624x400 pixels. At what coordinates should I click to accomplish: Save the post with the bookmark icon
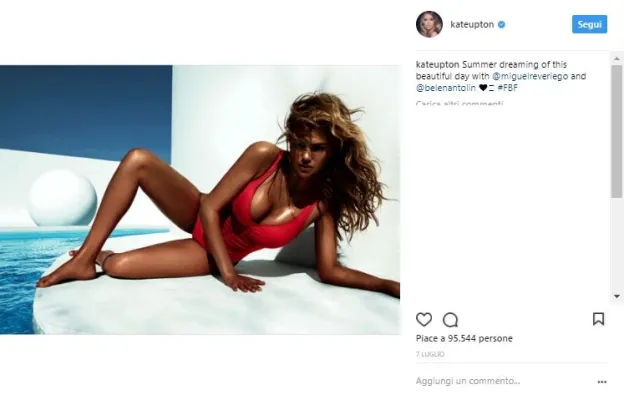pyautogui.click(x=598, y=319)
